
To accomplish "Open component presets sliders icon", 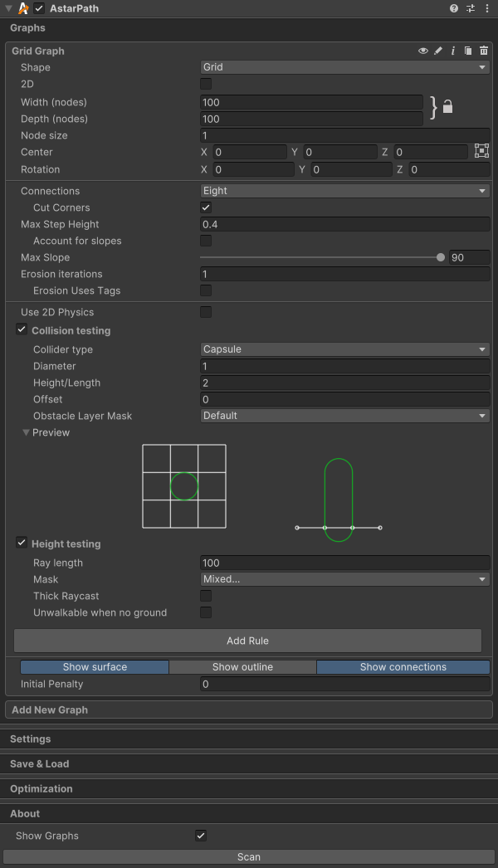I will click(x=471, y=8).
